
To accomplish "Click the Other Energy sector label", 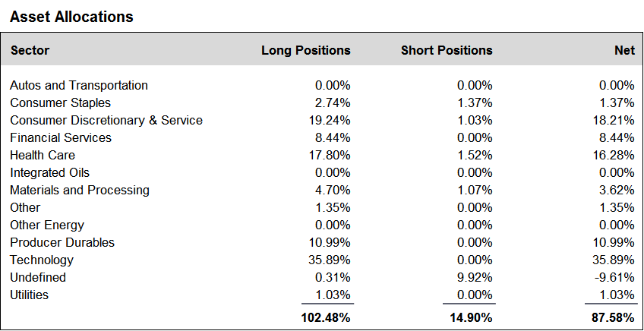I will click(x=47, y=225).
